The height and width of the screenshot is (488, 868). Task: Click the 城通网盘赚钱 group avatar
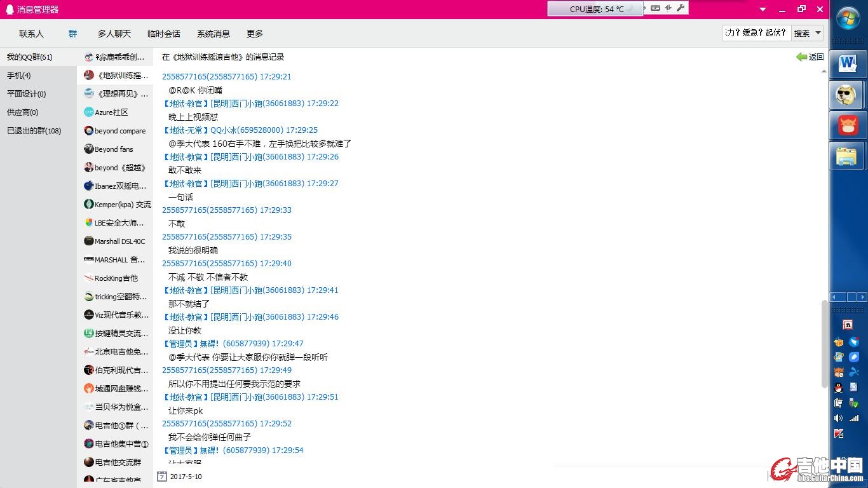89,388
